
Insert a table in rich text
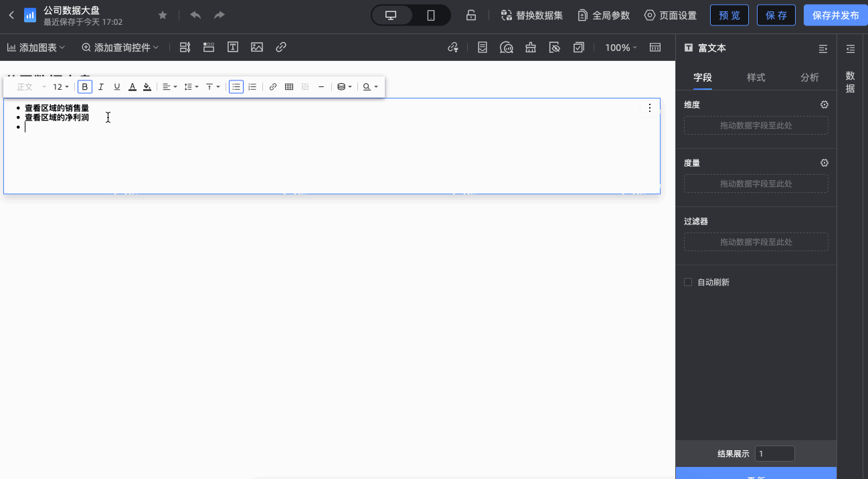pos(289,87)
